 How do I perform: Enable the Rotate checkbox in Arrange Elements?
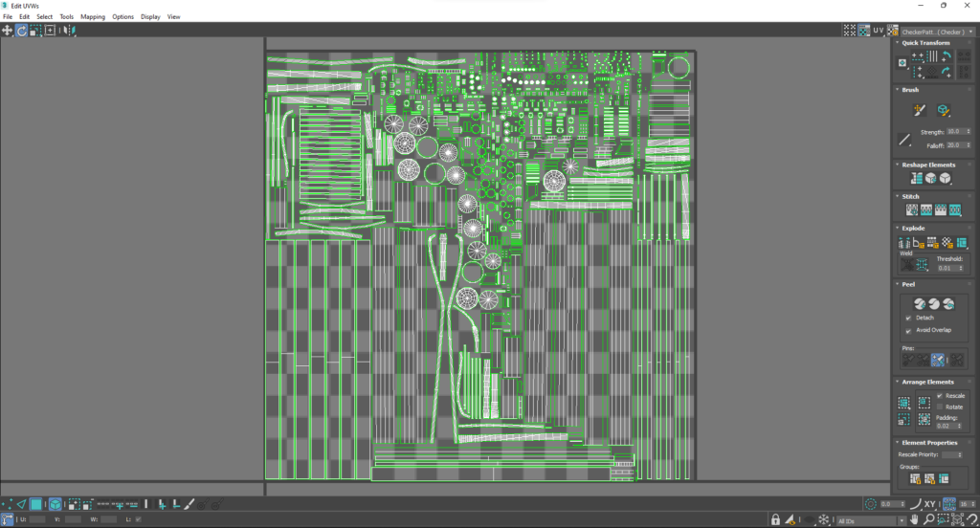[x=940, y=407]
